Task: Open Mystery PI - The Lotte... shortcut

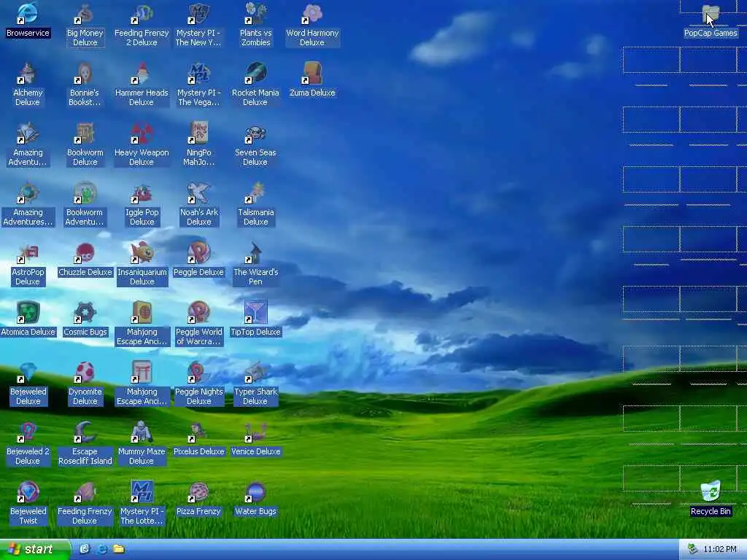Action: pos(142,505)
